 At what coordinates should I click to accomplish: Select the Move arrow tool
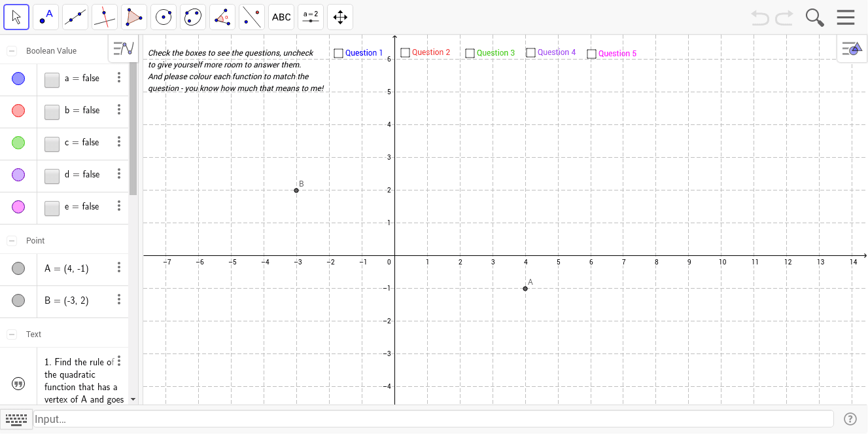pyautogui.click(x=16, y=17)
